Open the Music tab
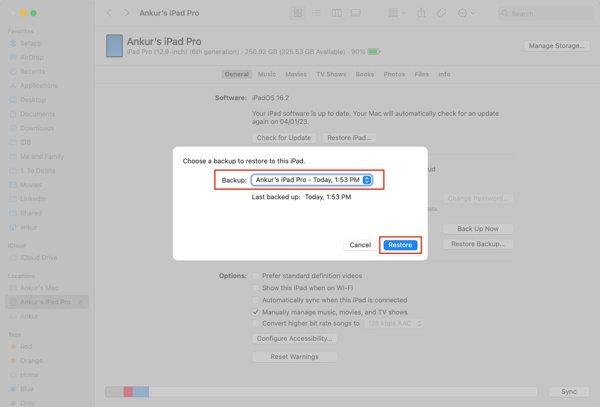Screen dimensions: 600x407 (267, 74)
